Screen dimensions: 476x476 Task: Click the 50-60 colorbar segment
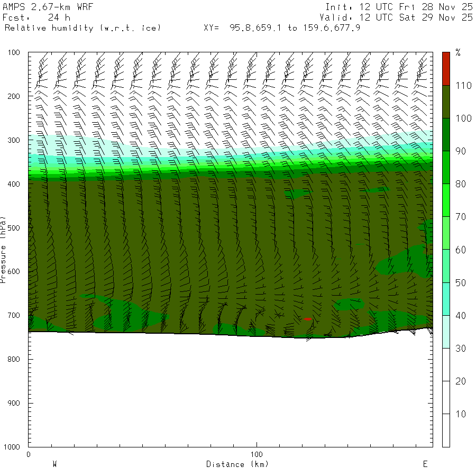(446, 266)
